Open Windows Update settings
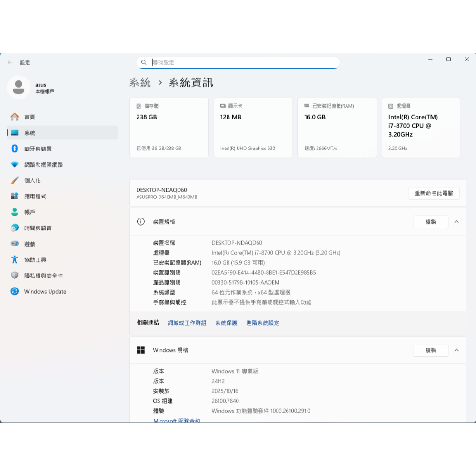The height and width of the screenshot is (476, 476). [62, 291]
